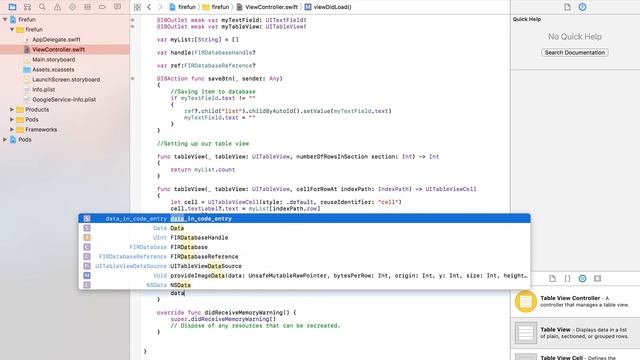
Task: Click firefun project in jump bar
Action: tap(182, 7)
